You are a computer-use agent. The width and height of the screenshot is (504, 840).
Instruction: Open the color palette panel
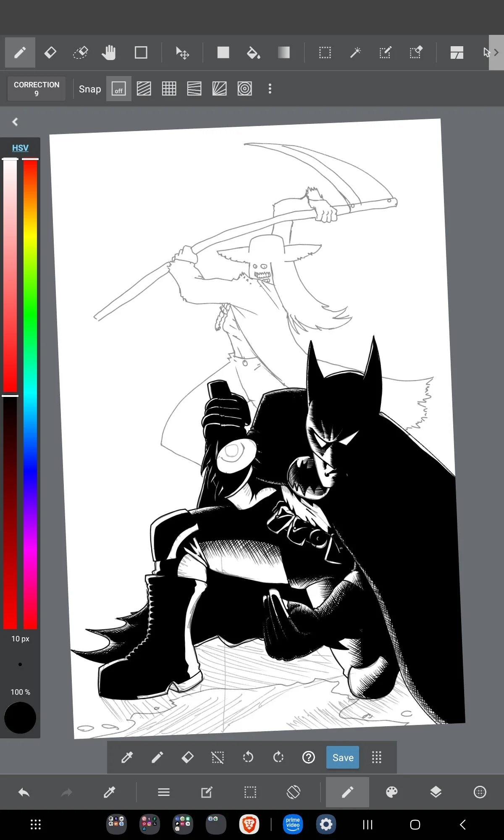(x=391, y=793)
